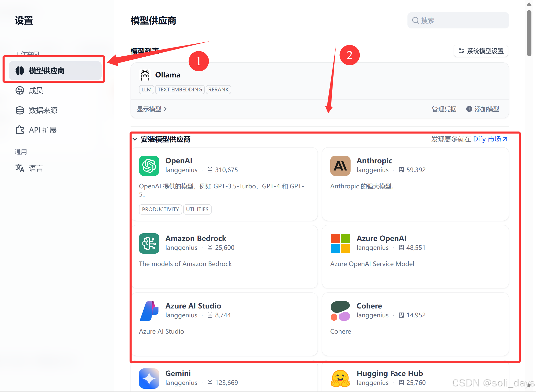Click the Ollama llama logo
Viewport: 536px width, 392px height.
pyautogui.click(x=145, y=75)
